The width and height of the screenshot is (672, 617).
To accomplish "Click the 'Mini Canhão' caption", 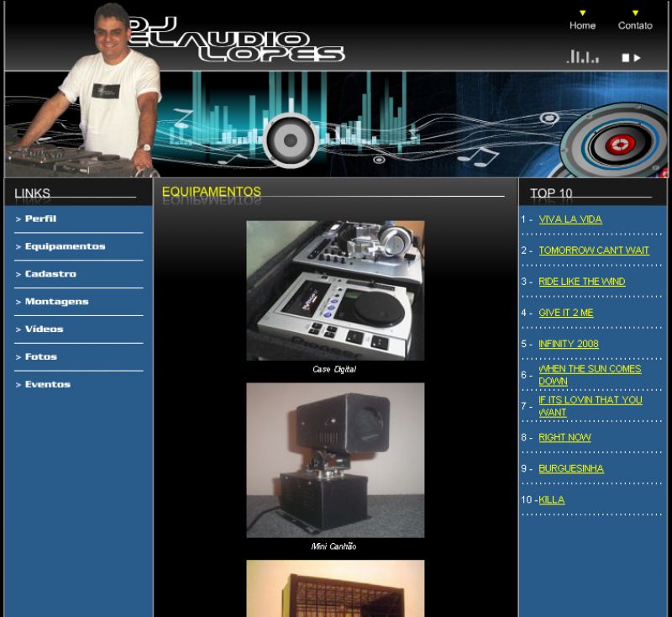I will [x=333, y=546].
